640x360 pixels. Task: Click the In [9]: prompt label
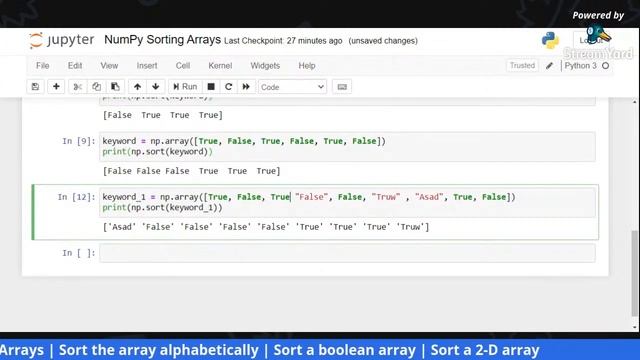(x=79, y=141)
